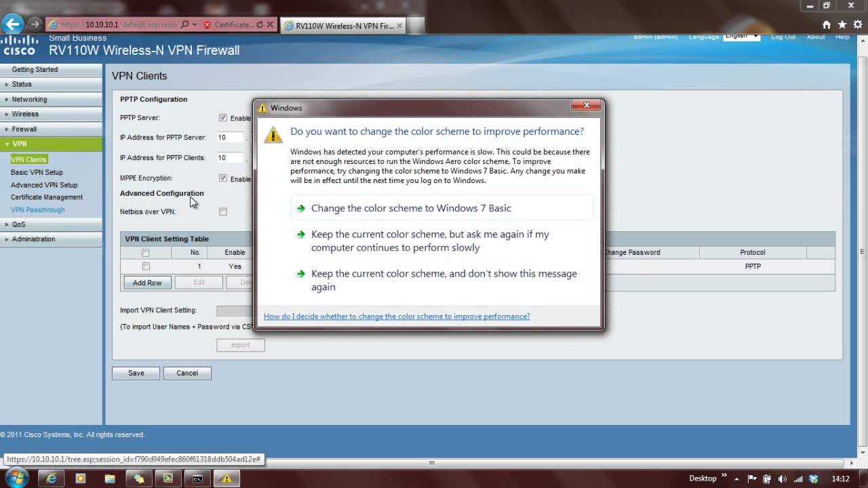
Task: Choose keep scheme, don't show message again
Action: 441,280
